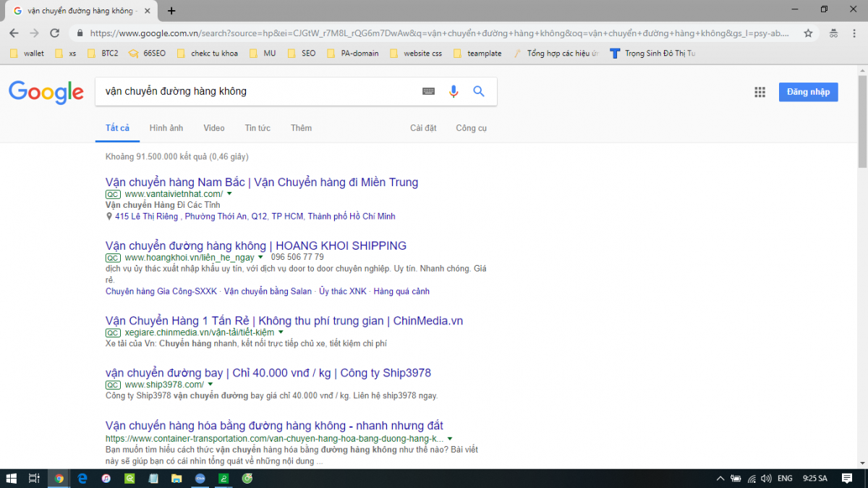The width and height of the screenshot is (868, 488).
Task: Expand the vantaivietnhat.com ad options arrow
Action: 229,194
